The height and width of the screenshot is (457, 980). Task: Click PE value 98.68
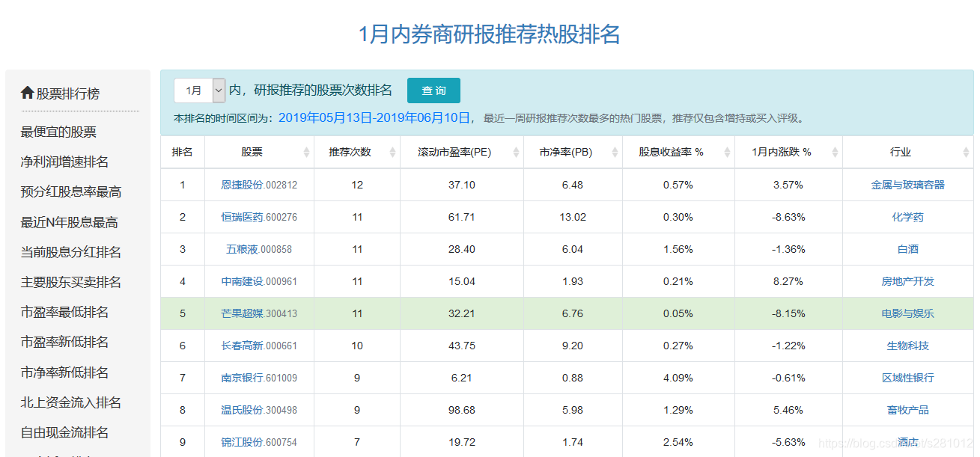tap(461, 410)
